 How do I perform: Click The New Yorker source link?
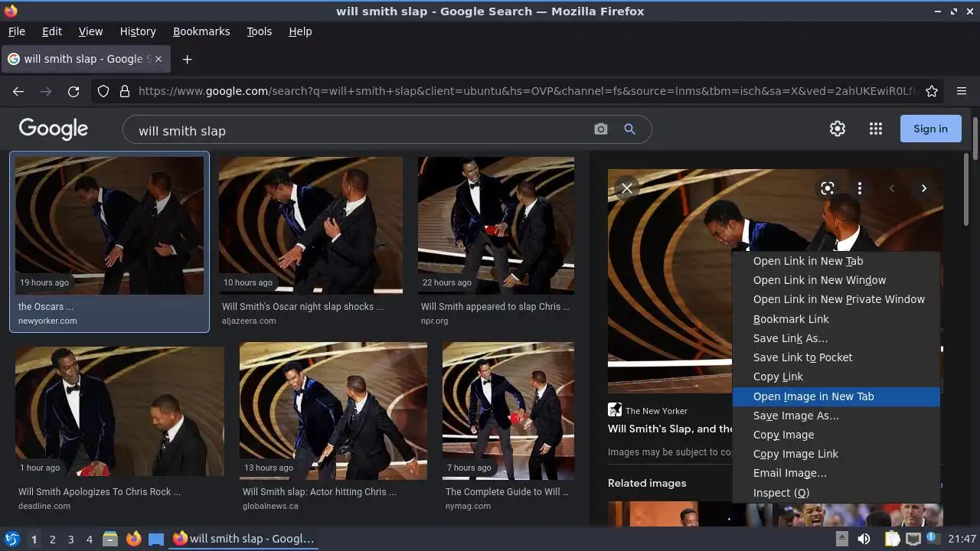coord(648,410)
